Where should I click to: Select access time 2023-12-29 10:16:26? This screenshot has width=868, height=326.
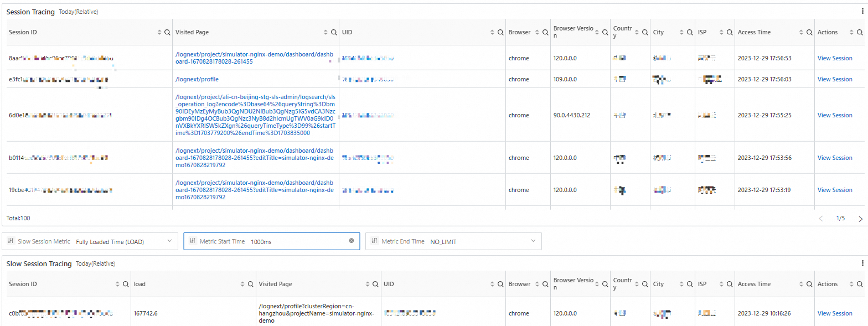point(764,313)
